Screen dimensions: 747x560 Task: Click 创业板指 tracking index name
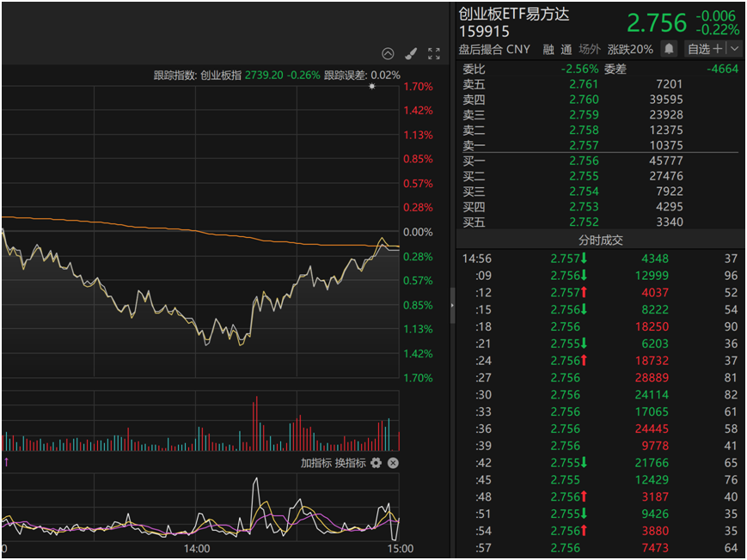click(x=221, y=76)
